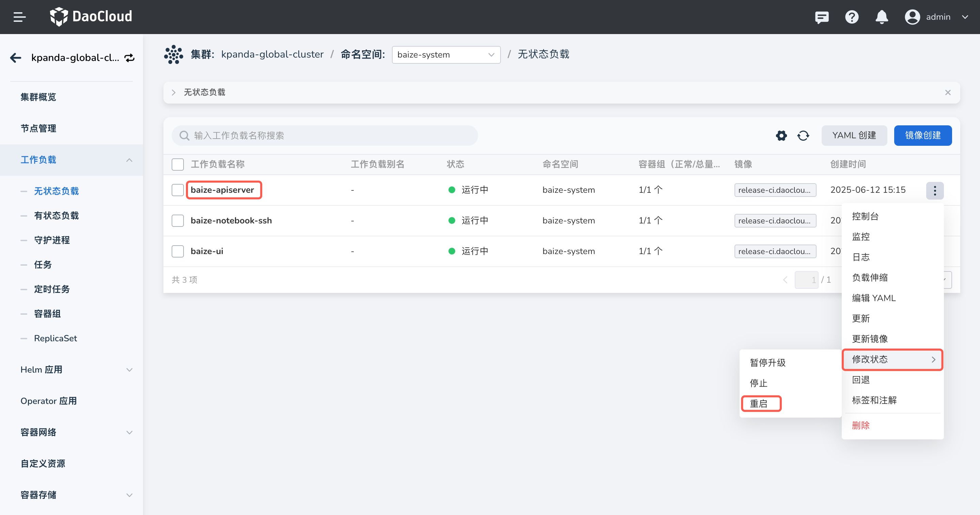Check the baize-notebook-ssh row checkbox
Image resolution: width=980 pixels, height=515 pixels.
tap(178, 221)
